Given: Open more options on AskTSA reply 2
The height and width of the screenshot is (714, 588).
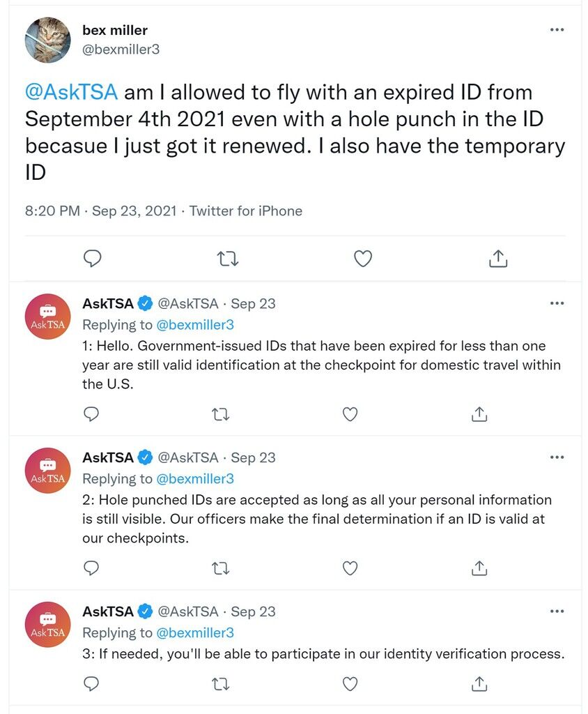Looking at the screenshot, I should click(x=557, y=457).
